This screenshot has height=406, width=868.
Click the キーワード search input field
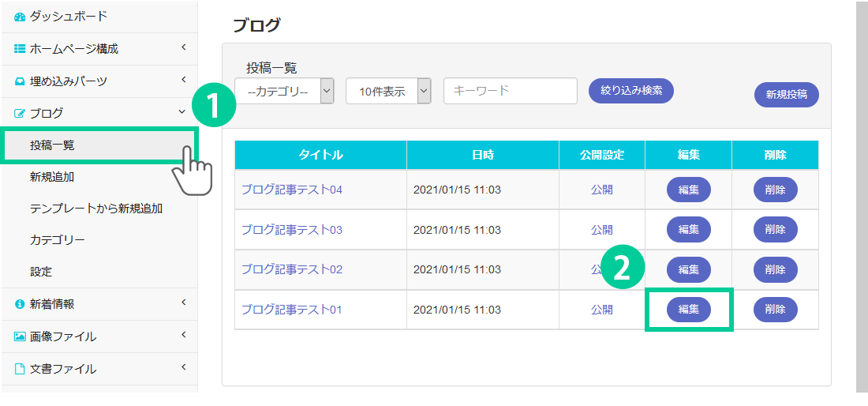(x=510, y=91)
